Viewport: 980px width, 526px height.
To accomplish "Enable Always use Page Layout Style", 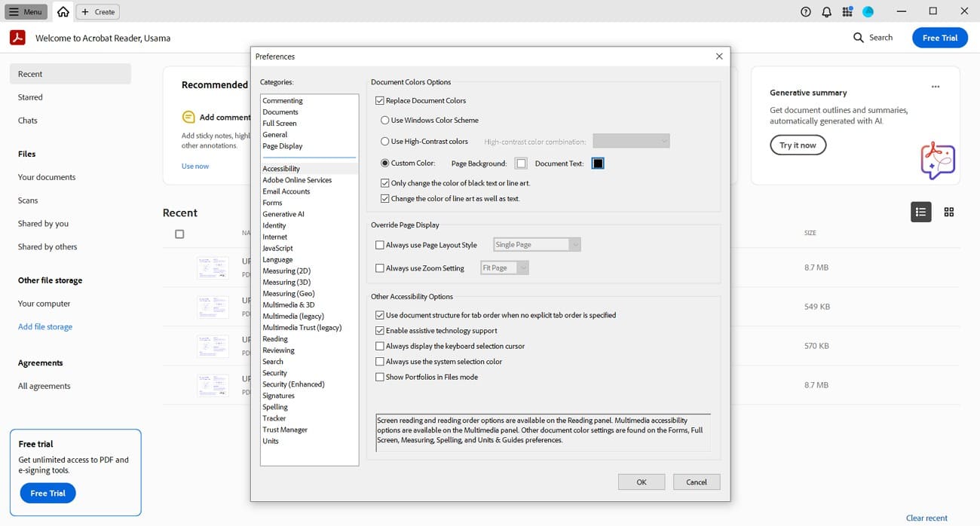I will [x=380, y=245].
